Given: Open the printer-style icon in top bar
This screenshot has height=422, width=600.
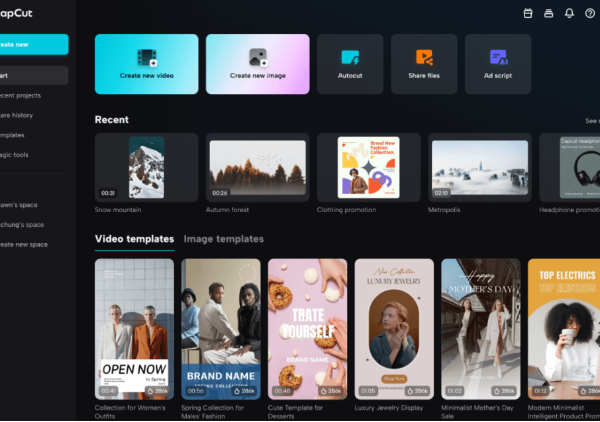Looking at the screenshot, I should tap(548, 13).
